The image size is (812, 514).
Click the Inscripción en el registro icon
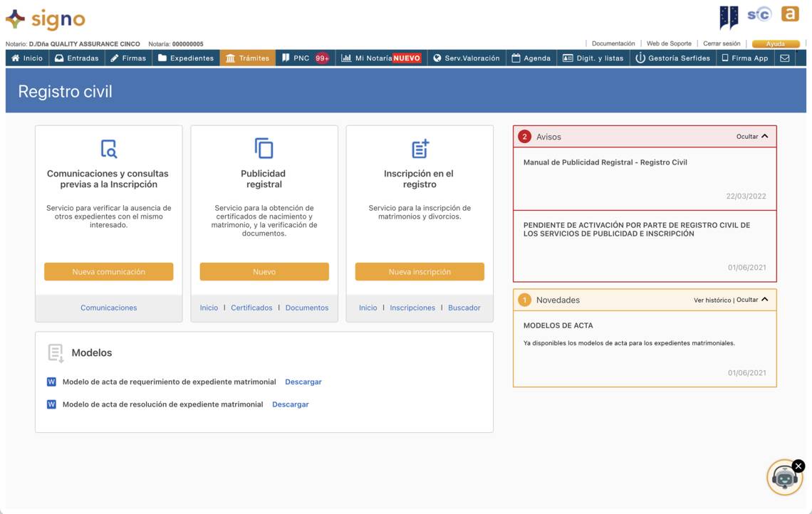pyautogui.click(x=420, y=149)
